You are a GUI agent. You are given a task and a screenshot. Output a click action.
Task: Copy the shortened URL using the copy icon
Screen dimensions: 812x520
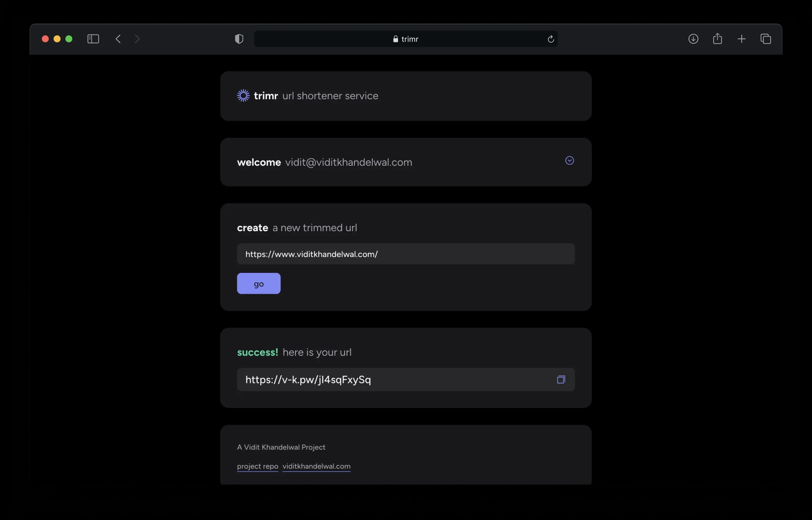click(x=561, y=379)
